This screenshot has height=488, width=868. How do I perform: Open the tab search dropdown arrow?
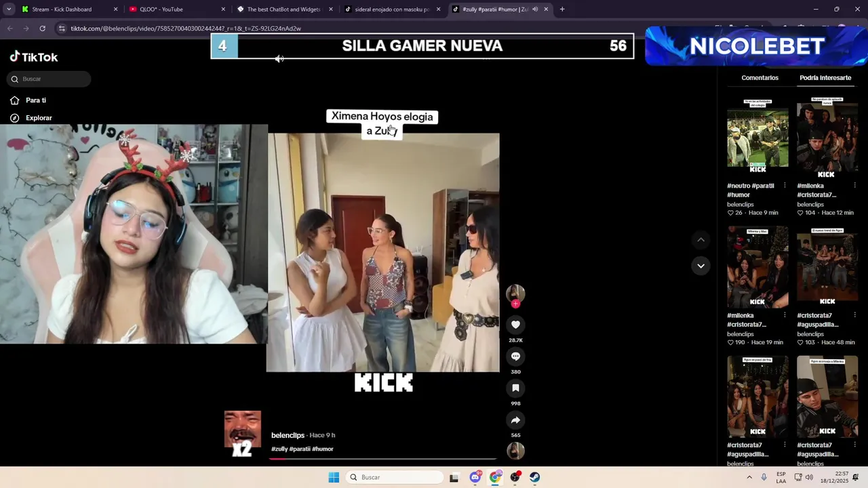pos(8,9)
